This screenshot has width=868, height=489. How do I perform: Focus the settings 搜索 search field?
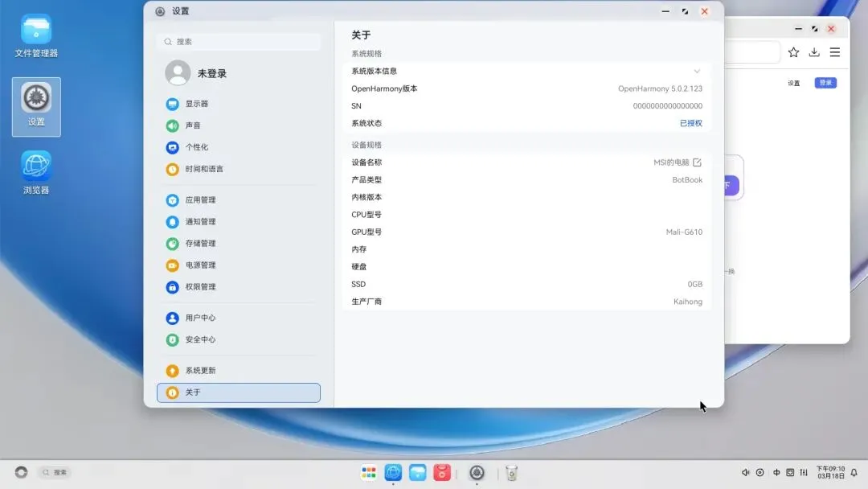click(239, 42)
